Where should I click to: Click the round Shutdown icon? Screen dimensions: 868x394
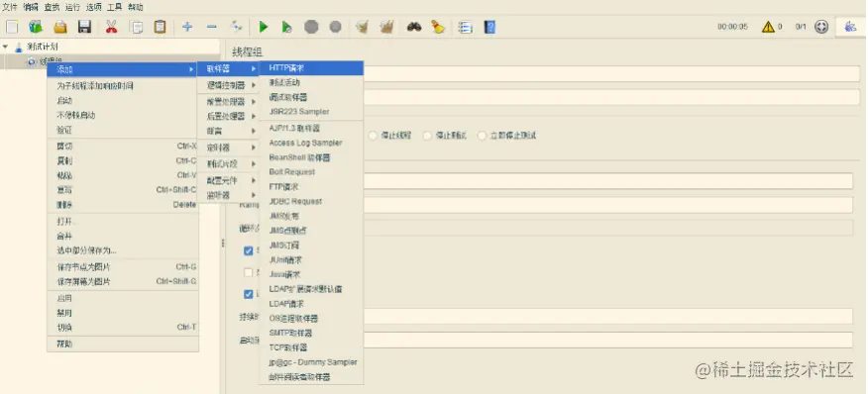click(336, 27)
